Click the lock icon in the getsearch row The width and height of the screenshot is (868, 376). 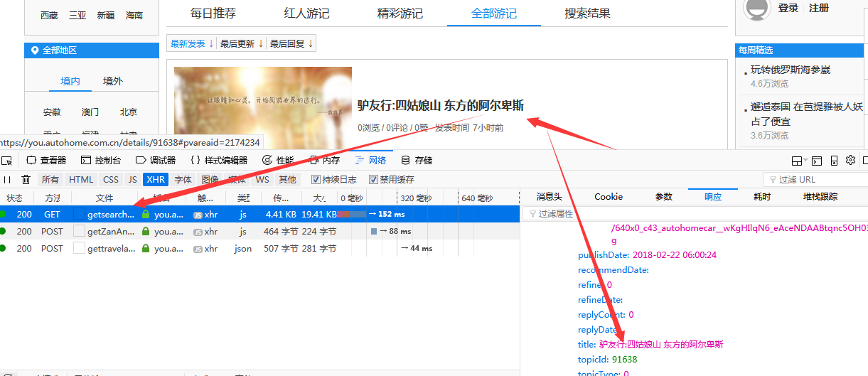tap(146, 214)
